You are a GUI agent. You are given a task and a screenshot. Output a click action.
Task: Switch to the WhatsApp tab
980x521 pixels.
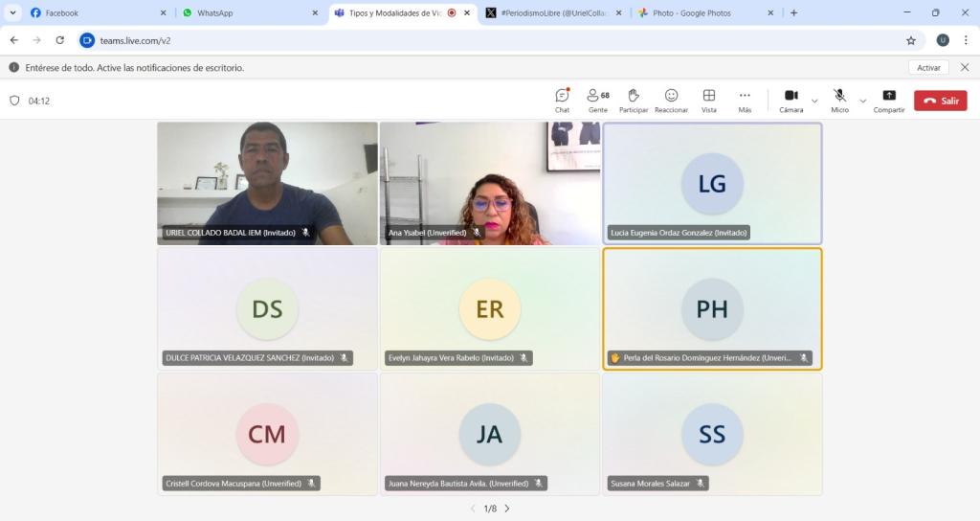tap(249, 13)
